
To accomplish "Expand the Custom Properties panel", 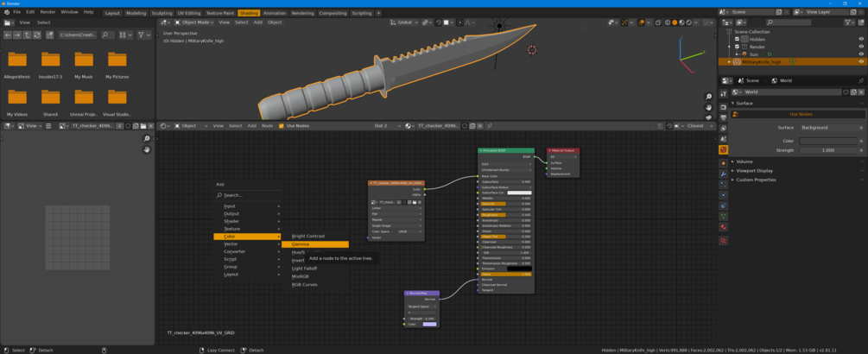I will click(756, 180).
